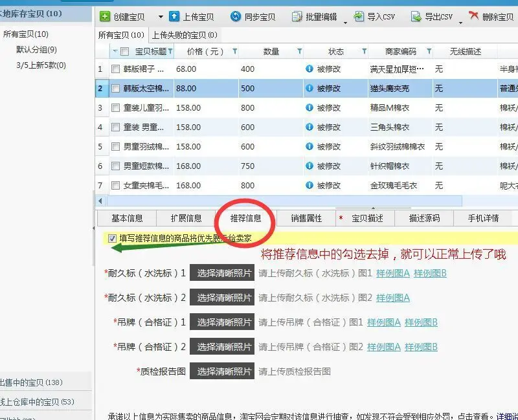Open the 状态 column filter dropdown
518x420 pixels.
pos(364,52)
